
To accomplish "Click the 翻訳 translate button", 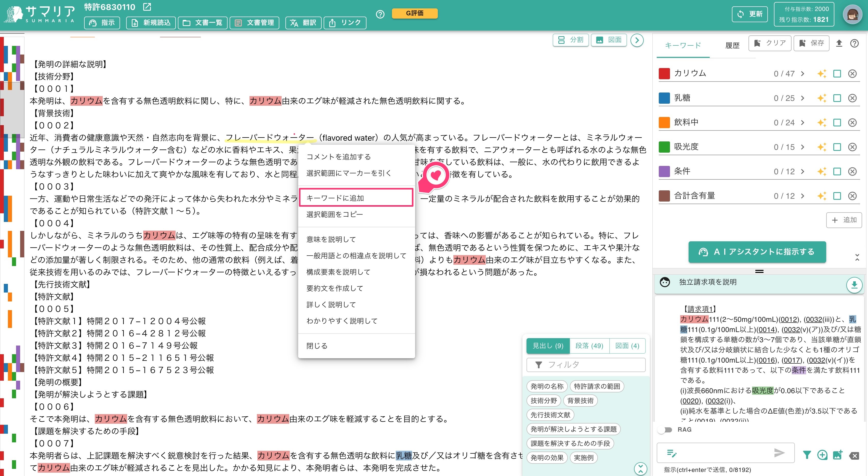I will (x=303, y=23).
